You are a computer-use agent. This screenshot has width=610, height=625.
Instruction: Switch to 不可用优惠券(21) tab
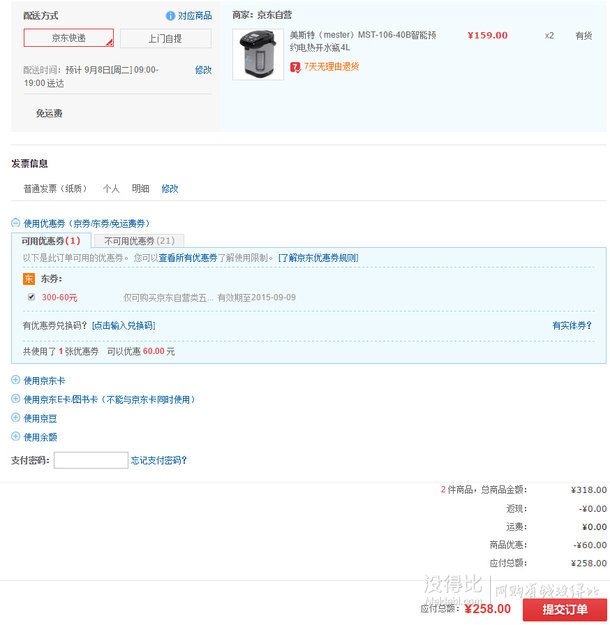(x=139, y=241)
